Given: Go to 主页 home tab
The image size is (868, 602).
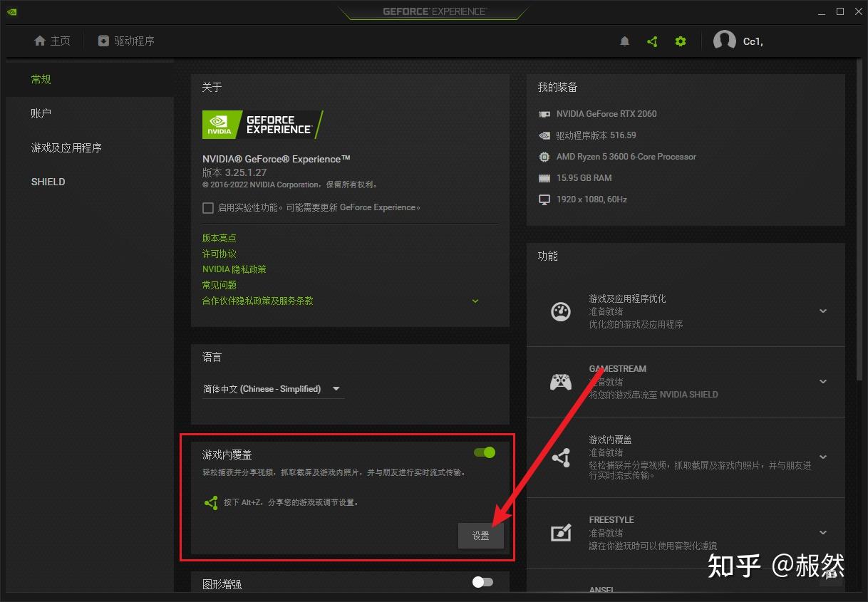Looking at the screenshot, I should click(52, 41).
